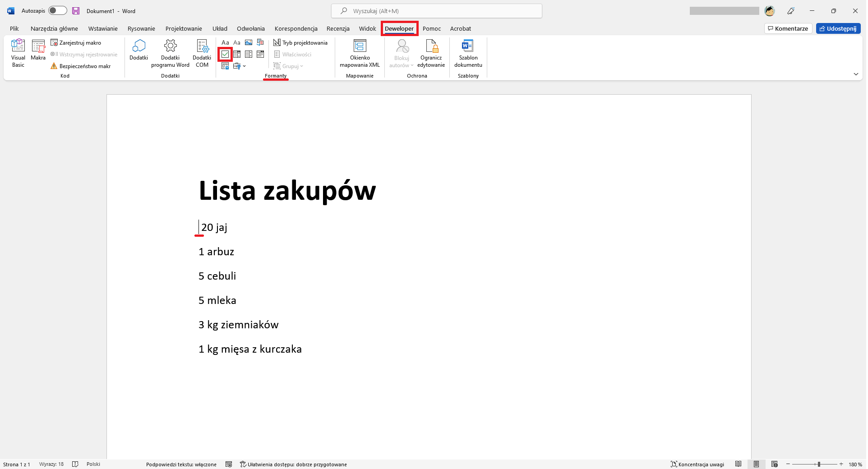Click the line 1 arbuz

click(217, 252)
